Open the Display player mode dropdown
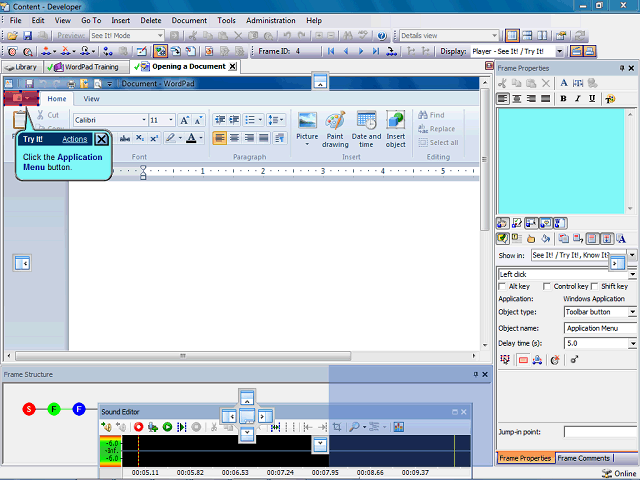 [x=560, y=51]
